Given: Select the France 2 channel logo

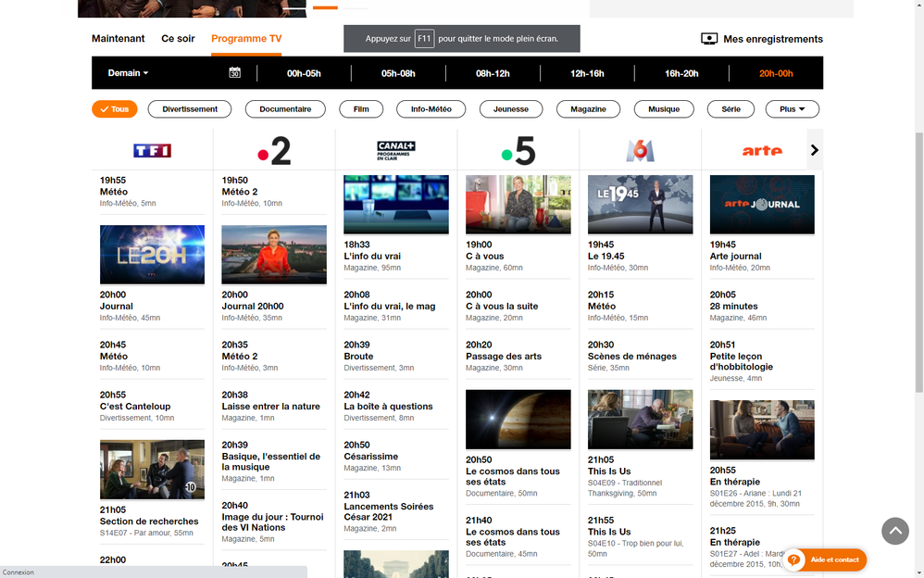Looking at the screenshot, I should 274,150.
